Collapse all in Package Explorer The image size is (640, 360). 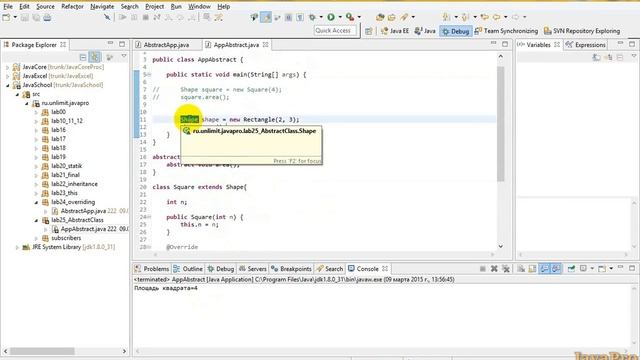tap(83, 57)
